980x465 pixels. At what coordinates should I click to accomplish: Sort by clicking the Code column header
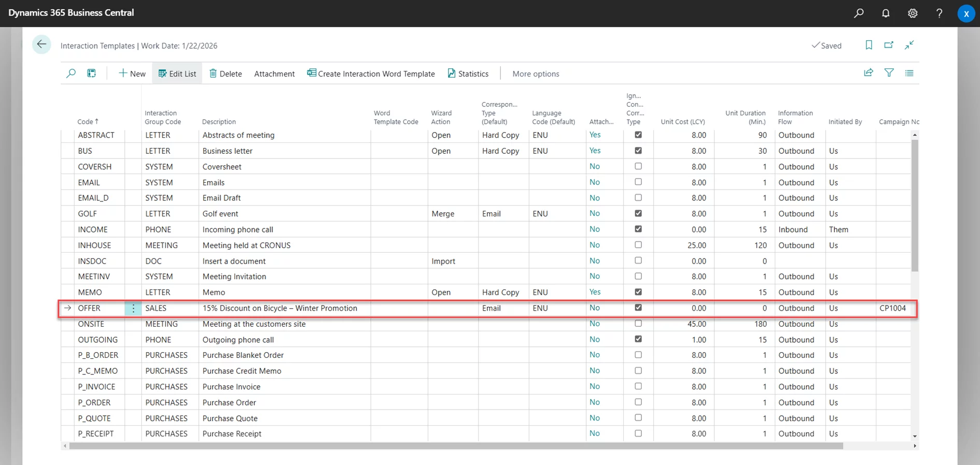(x=85, y=122)
